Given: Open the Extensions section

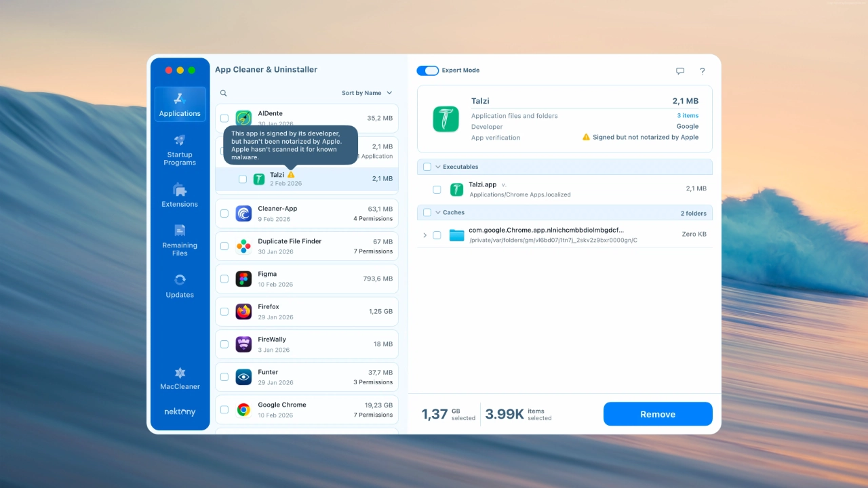Looking at the screenshot, I should point(180,195).
